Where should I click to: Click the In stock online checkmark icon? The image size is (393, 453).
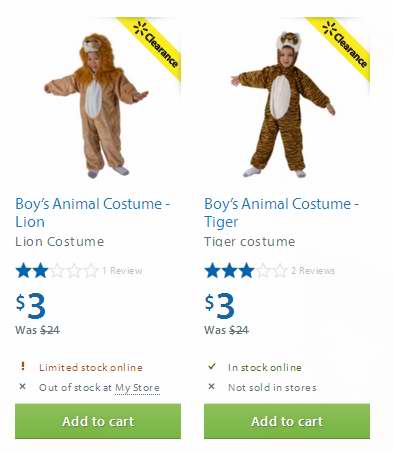click(x=211, y=366)
